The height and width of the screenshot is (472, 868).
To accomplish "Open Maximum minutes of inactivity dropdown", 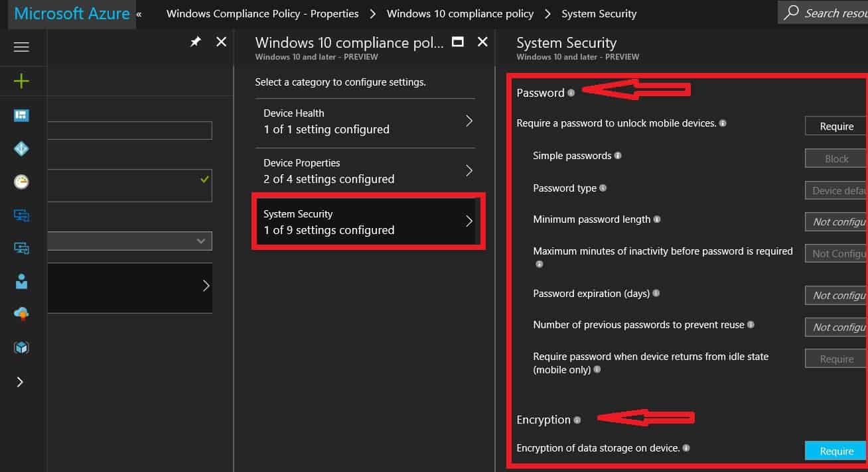I will click(836, 253).
